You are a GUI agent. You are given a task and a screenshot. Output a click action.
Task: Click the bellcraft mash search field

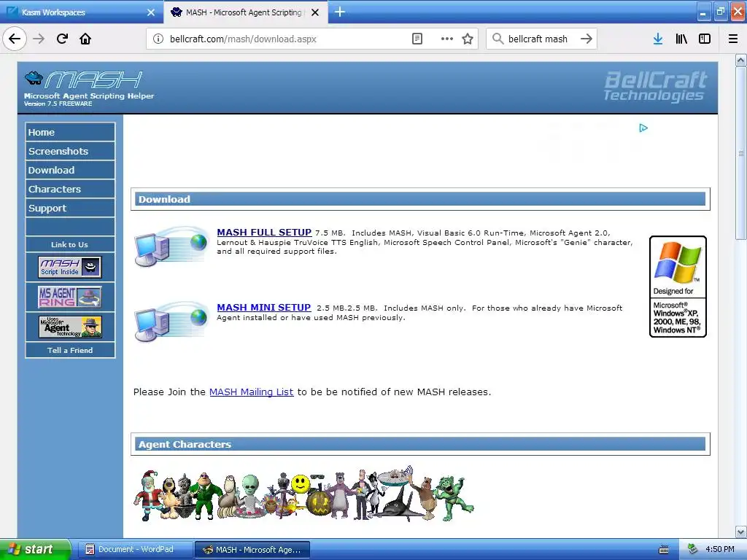[x=541, y=39]
